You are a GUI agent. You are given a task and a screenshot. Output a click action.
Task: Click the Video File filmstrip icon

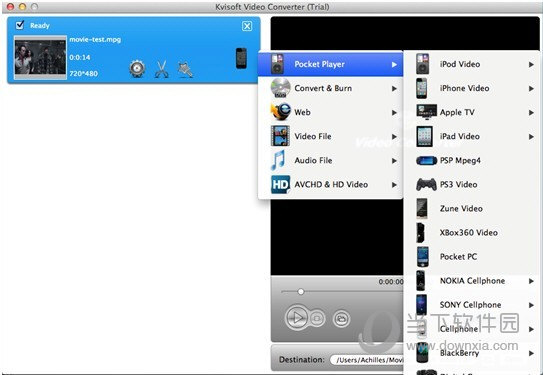click(x=280, y=136)
